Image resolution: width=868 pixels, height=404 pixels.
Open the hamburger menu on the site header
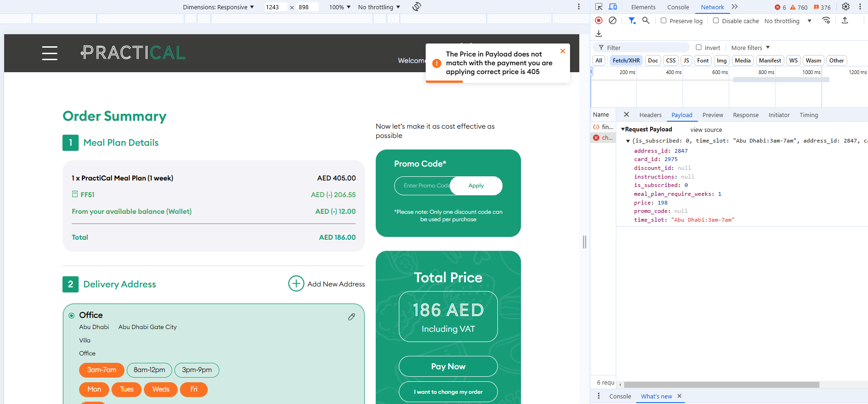[50, 53]
